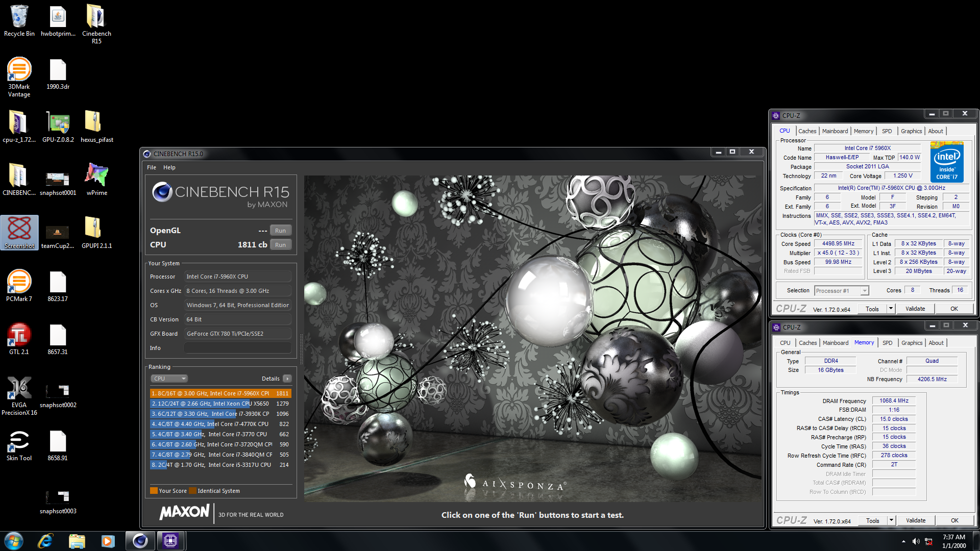Select the 1990.3dr file icon

pyautogui.click(x=58, y=74)
